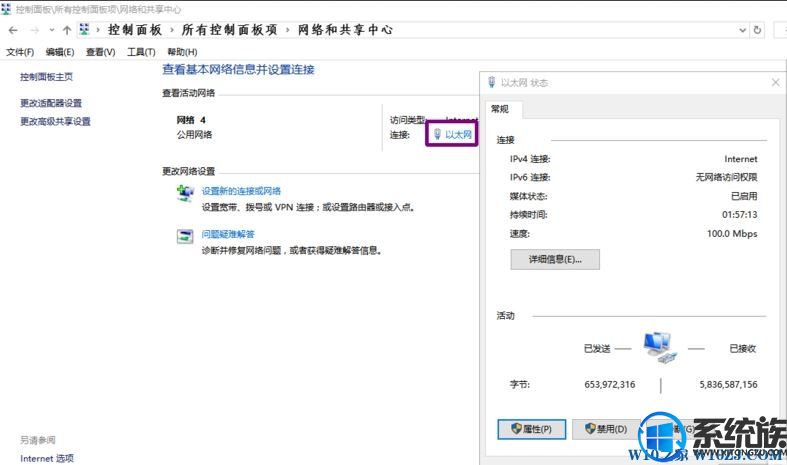The image size is (787, 465).
Task: Click the Ethernet plug icon beside 以太网 link
Action: (x=437, y=134)
